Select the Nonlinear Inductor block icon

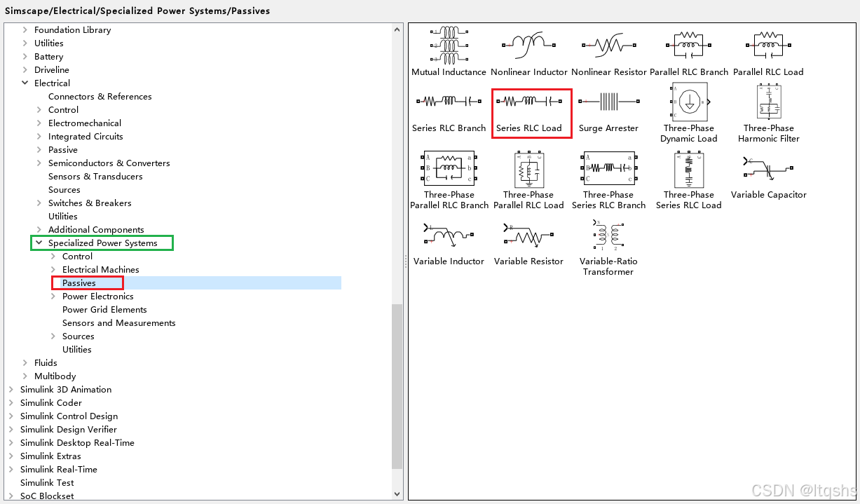[528, 45]
